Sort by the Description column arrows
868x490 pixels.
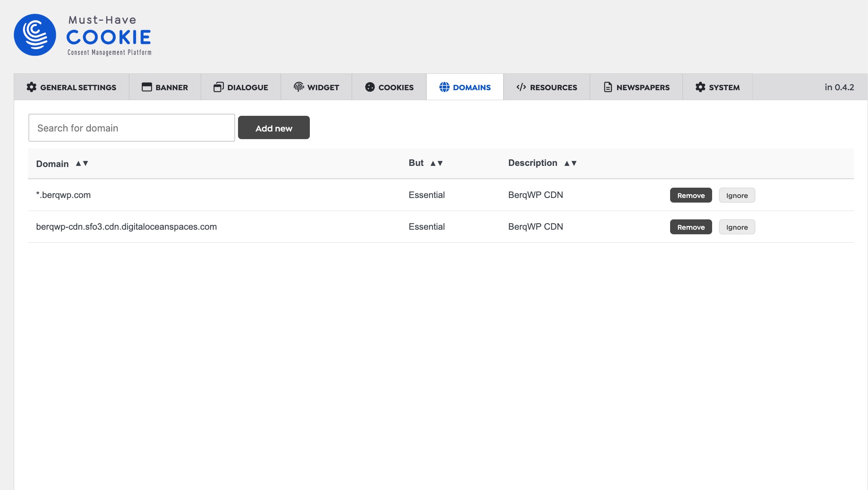(x=570, y=163)
